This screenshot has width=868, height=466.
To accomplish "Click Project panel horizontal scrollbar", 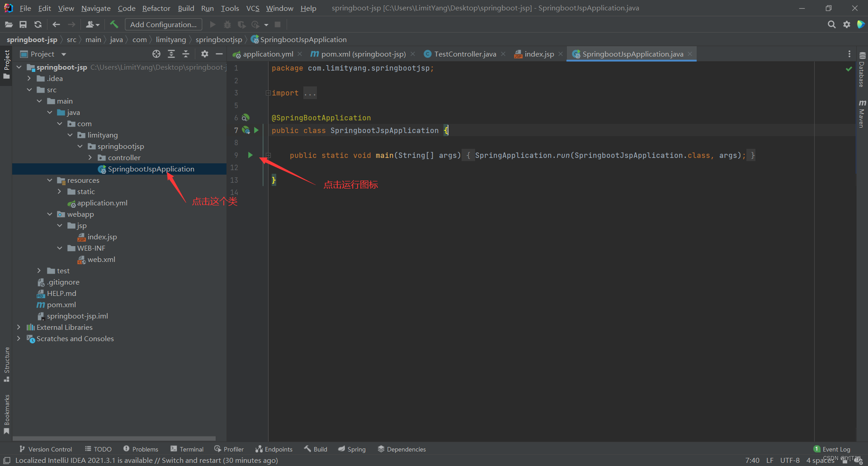I will coord(114,438).
